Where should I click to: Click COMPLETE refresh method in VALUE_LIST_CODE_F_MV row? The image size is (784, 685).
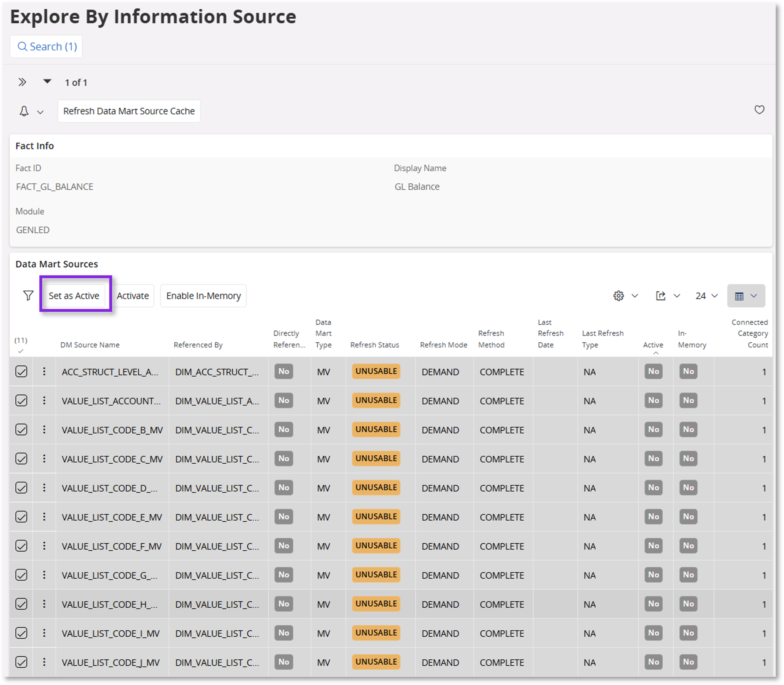coord(502,546)
